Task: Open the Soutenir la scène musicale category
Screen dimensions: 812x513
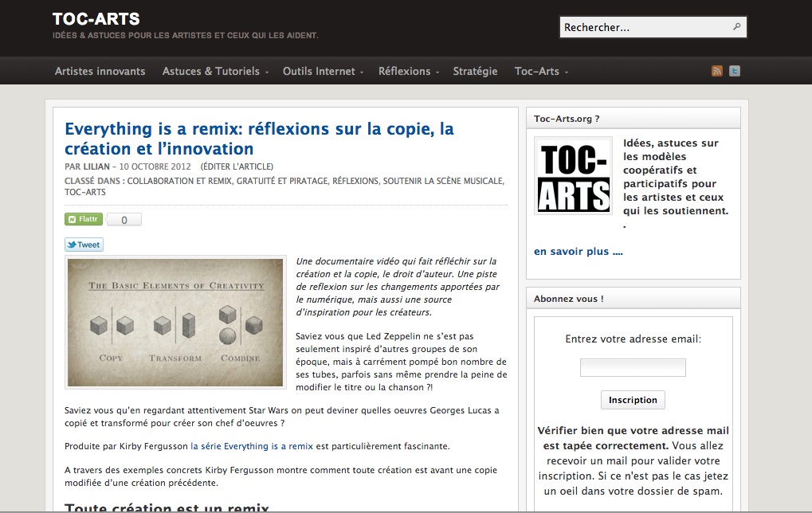Action: 443,181
